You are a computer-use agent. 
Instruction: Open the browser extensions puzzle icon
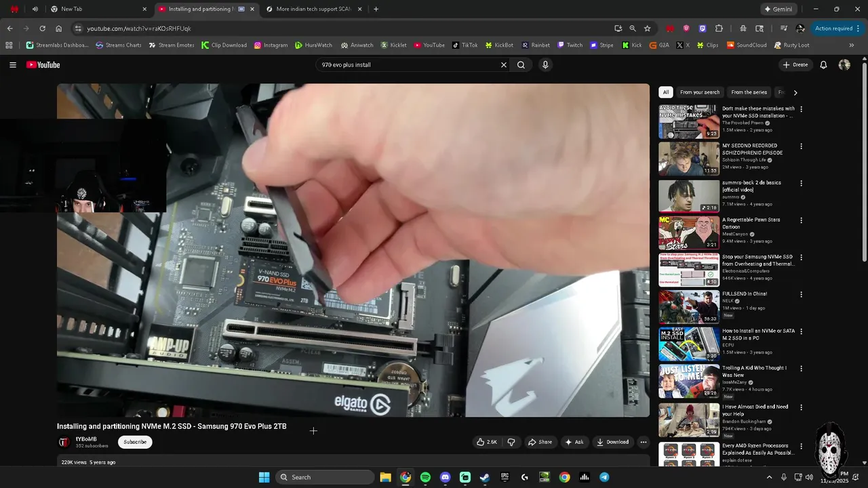coord(719,28)
